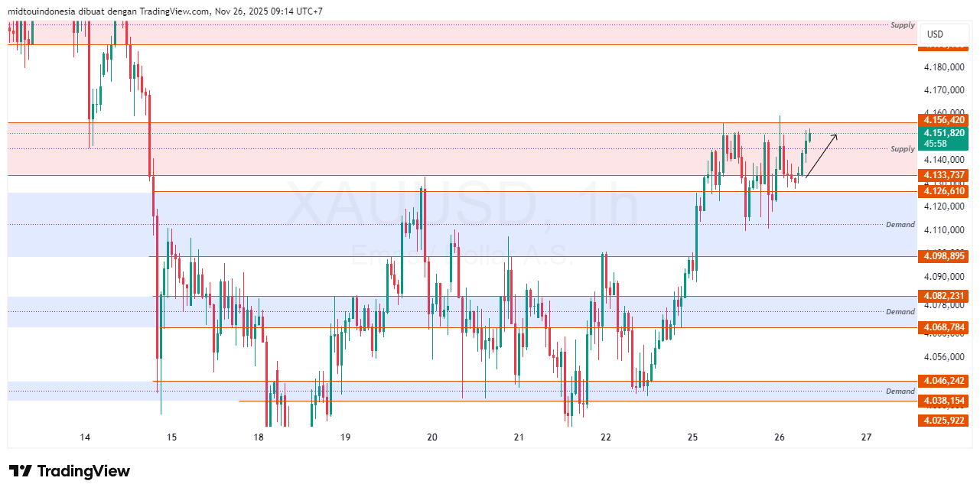Click the teal current price label 4.151,820
This screenshot has height=494, width=980.
943,133
